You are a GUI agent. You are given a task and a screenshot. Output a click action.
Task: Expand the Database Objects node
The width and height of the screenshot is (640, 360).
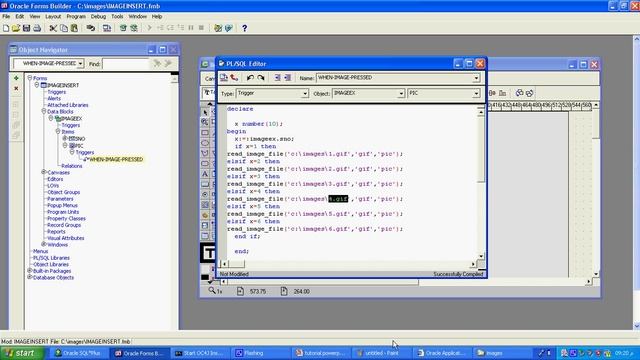point(30,277)
